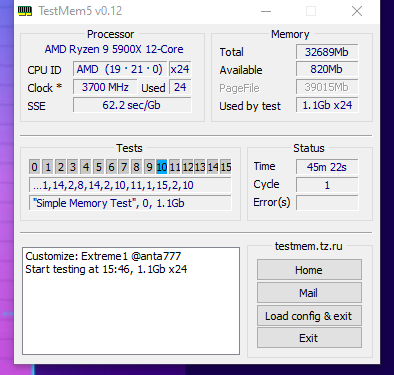Click the Used by test 1.1Gb x24 value
Viewport: 394px width, 375px height.
[x=327, y=105]
